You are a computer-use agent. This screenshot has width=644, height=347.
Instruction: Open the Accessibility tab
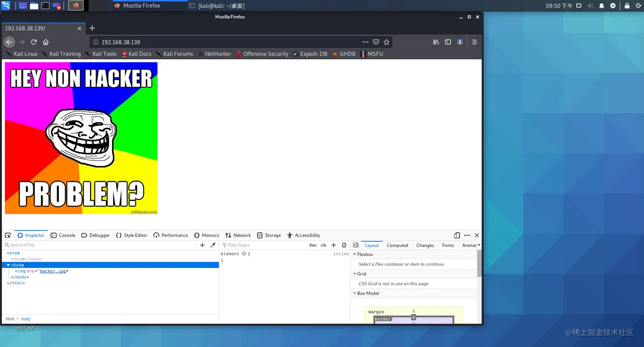[x=303, y=235]
